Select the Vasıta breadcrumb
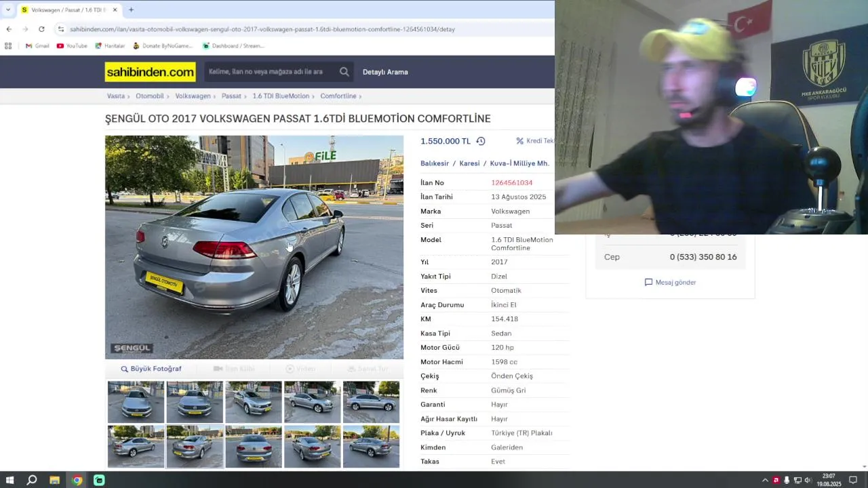 click(116, 96)
